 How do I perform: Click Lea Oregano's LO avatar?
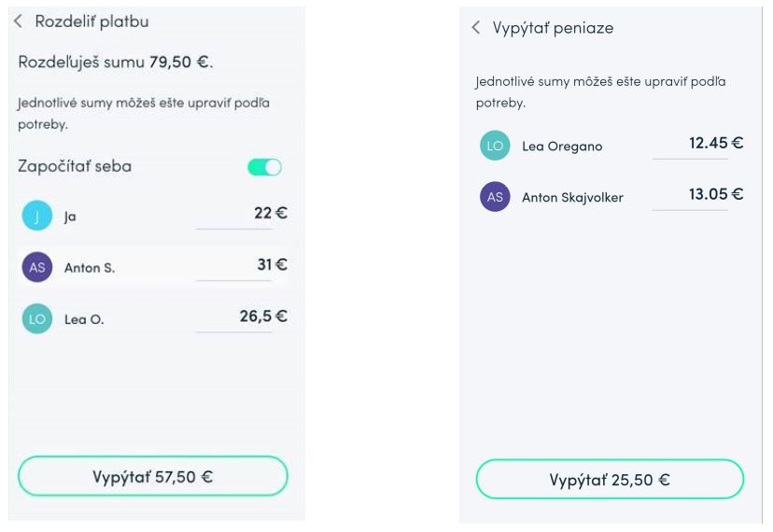pyautogui.click(x=494, y=146)
